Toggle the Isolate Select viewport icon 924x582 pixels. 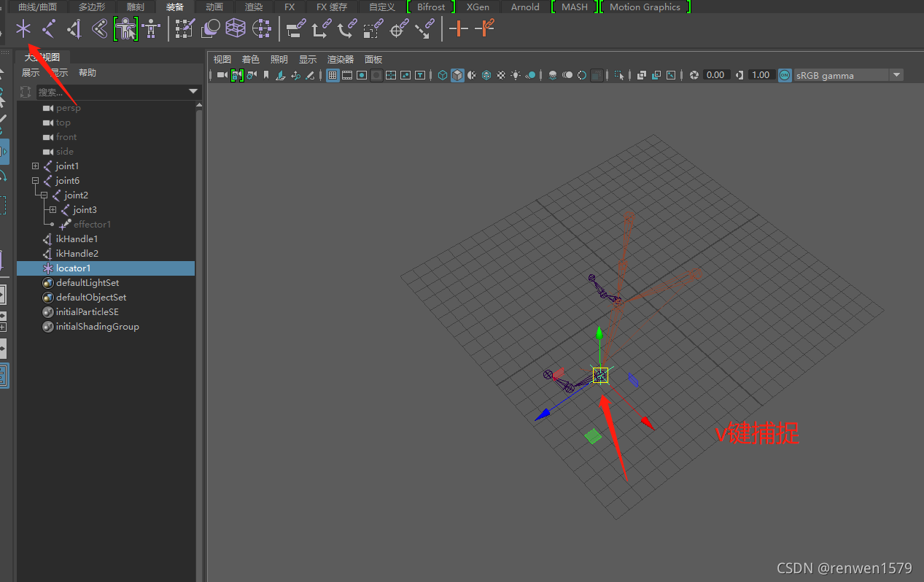(x=618, y=75)
